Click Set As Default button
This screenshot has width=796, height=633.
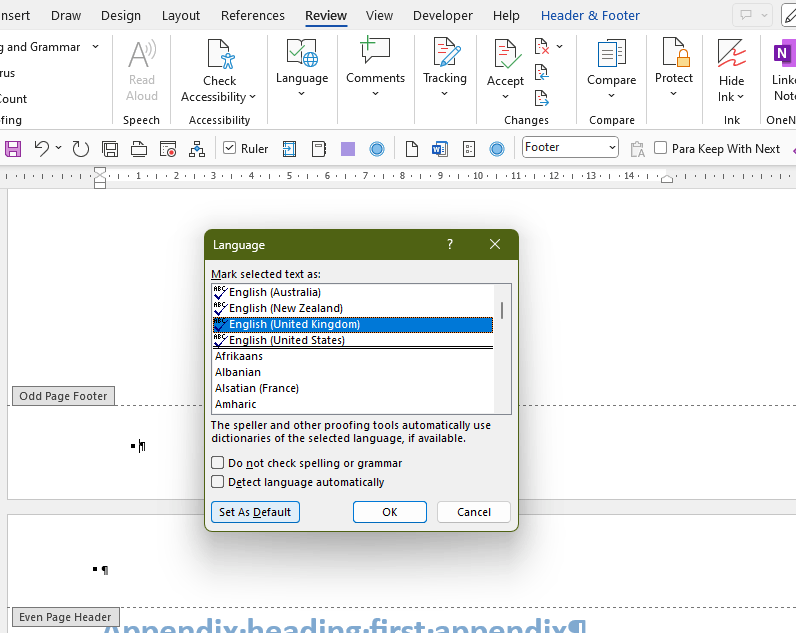click(x=255, y=512)
